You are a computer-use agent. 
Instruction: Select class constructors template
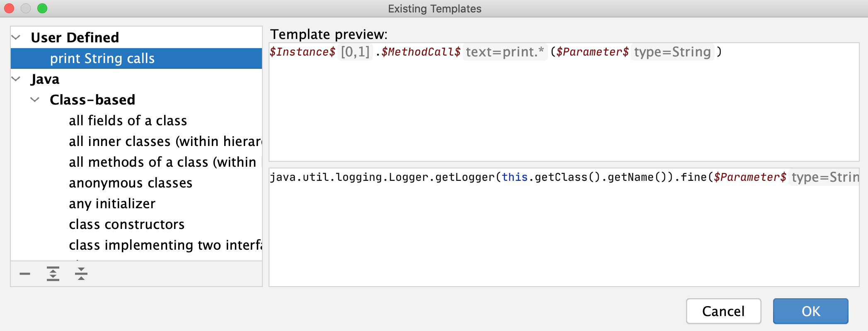pos(126,224)
